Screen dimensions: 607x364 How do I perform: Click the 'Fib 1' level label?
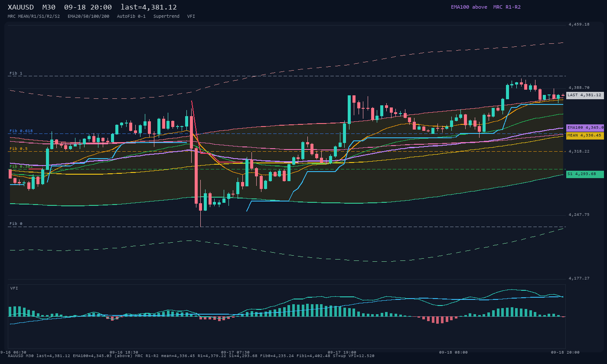point(16,73)
